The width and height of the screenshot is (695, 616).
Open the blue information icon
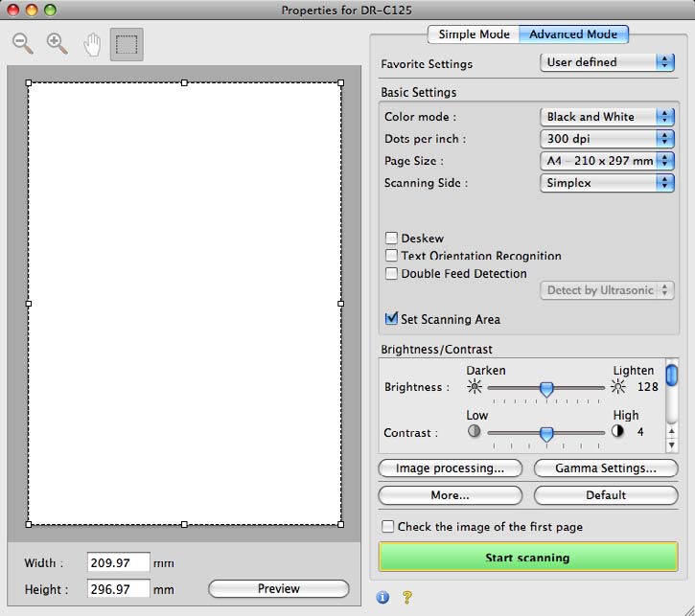click(x=382, y=597)
